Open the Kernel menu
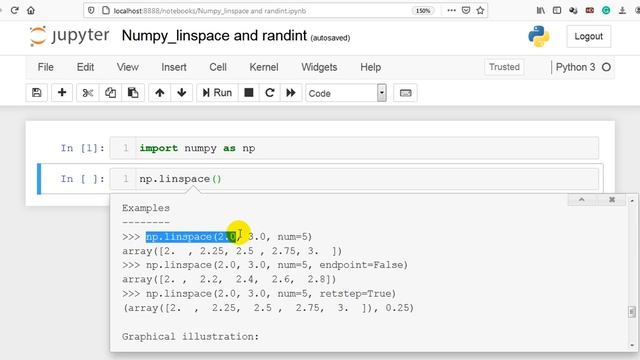 point(264,67)
